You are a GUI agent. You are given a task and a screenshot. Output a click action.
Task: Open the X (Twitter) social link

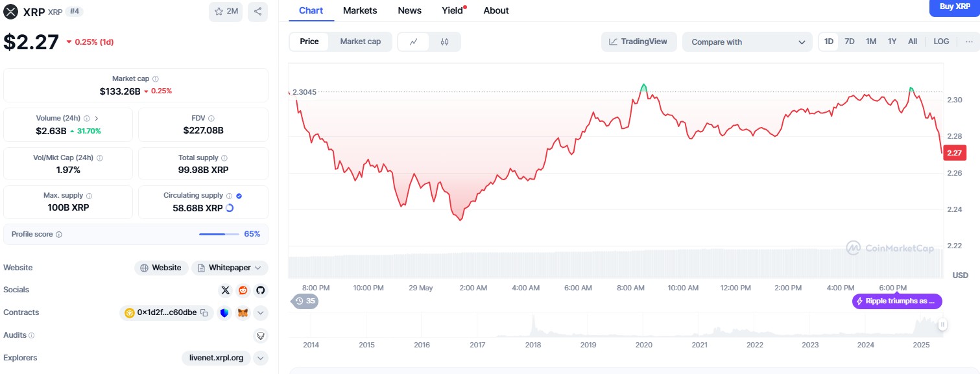point(226,290)
